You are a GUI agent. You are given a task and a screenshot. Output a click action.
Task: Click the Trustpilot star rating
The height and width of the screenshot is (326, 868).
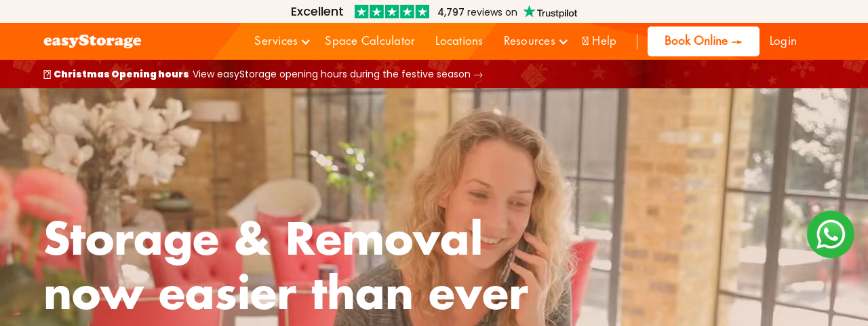pos(392,12)
